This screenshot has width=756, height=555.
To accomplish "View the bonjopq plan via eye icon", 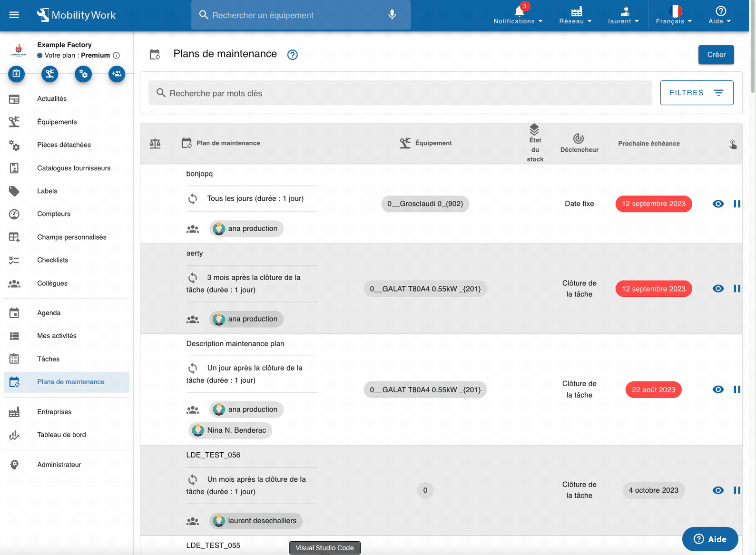I will pyautogui.click(x=718, y=204).
